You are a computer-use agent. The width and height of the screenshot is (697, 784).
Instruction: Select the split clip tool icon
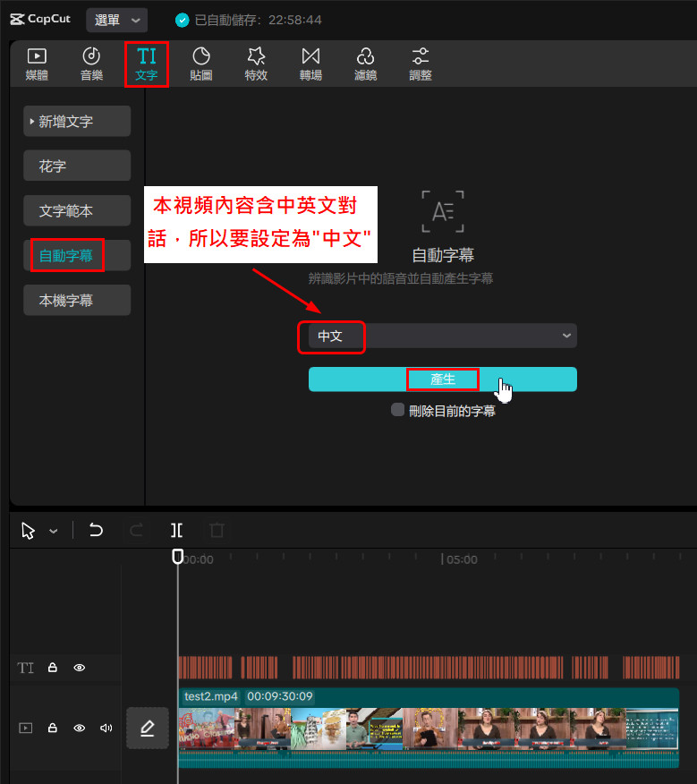point(177,530)
